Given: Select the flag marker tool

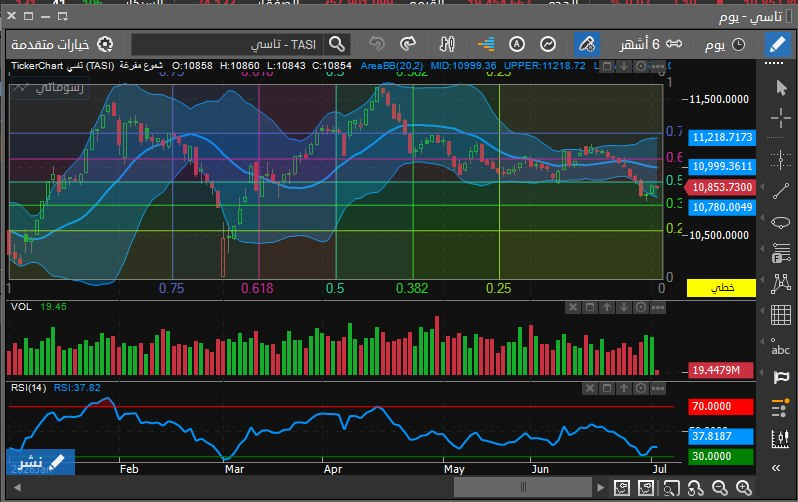Looking at the screenshot, I should (x=781, y=377).
